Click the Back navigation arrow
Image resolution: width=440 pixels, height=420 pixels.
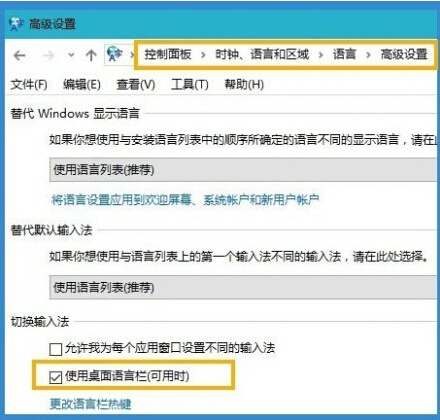click(x=20, y=55)
